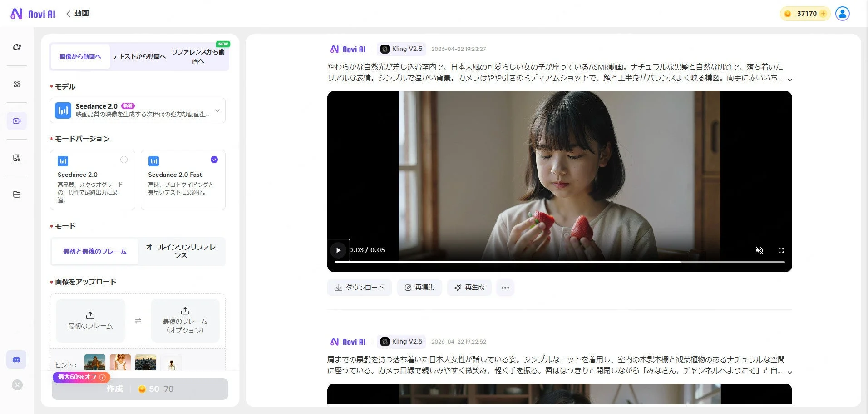Mute or unmute the strawberry video
868x414 pixels.
759,250
